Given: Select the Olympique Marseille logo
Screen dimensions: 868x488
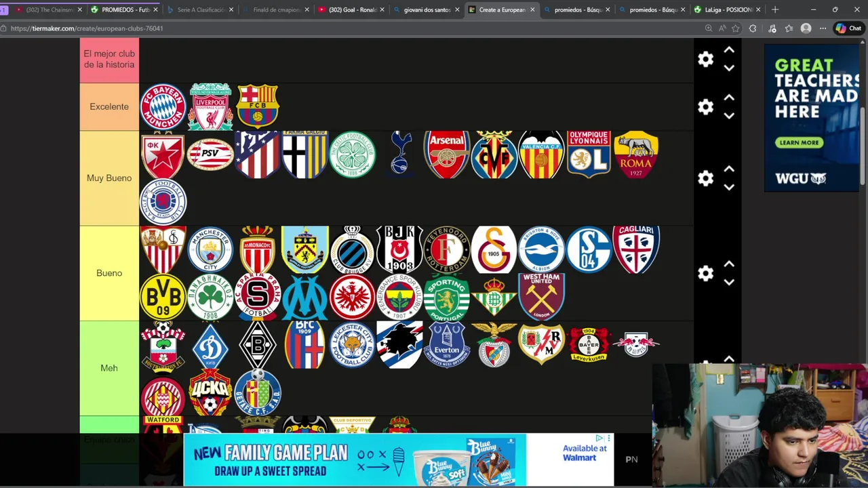Looking at the screenshot, I should click(x=304, y=297).
